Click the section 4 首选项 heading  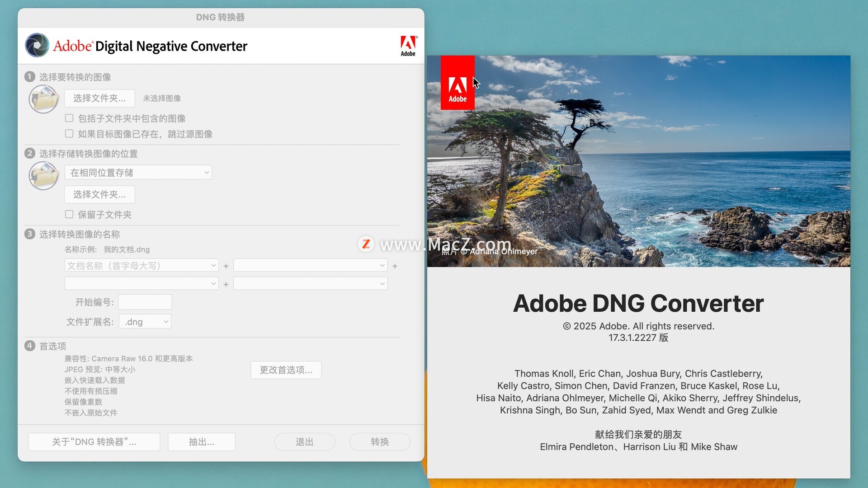click(x=53, y=346)
